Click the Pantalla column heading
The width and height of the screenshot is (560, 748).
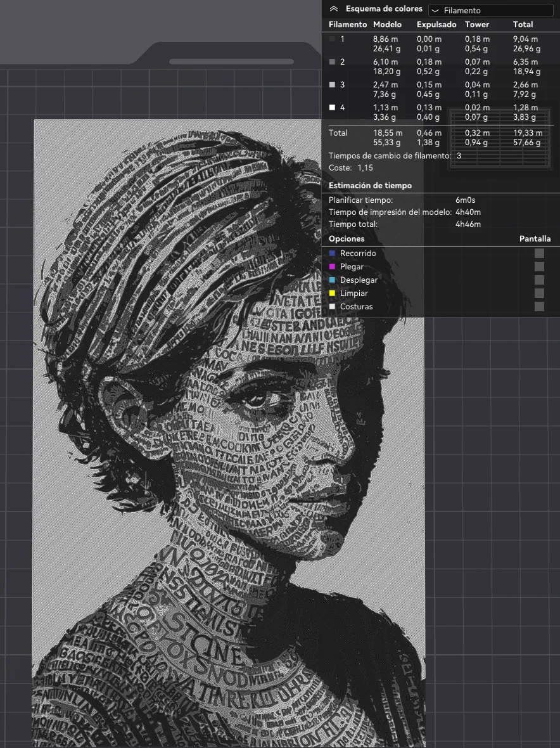(x=535, y=239)
